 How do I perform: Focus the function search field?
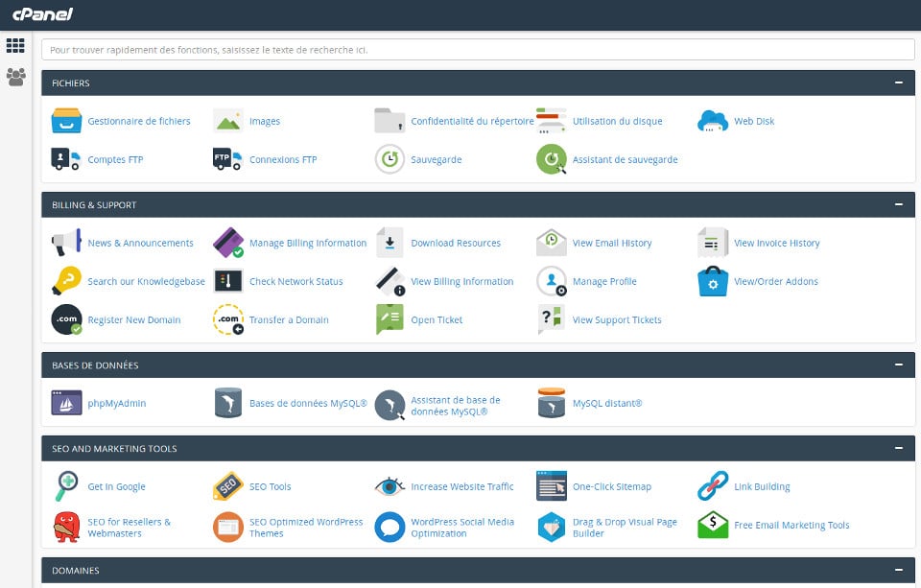point(478,50)
